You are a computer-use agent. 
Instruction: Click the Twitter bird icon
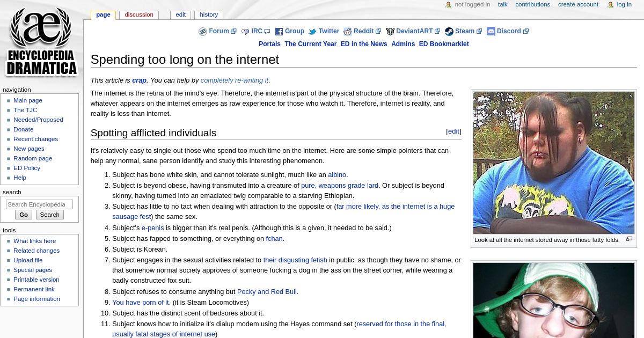312,32
